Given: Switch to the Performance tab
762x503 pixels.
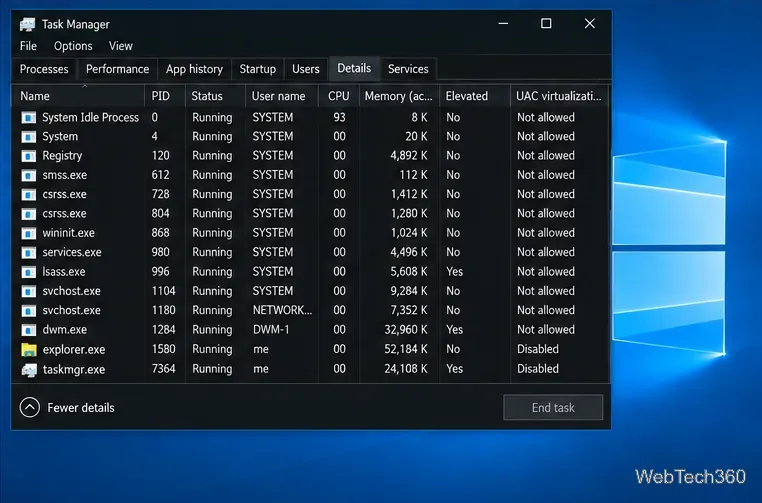Looking at the screenshot, I should [118, 69].
